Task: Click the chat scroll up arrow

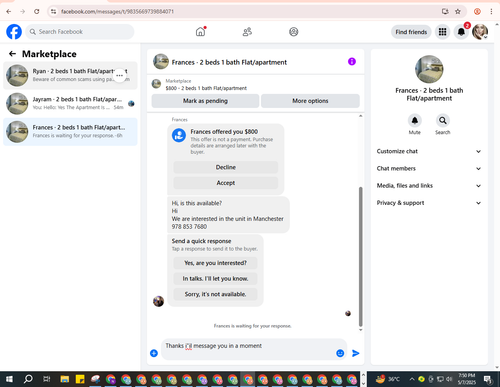Action: click(360, 116)
